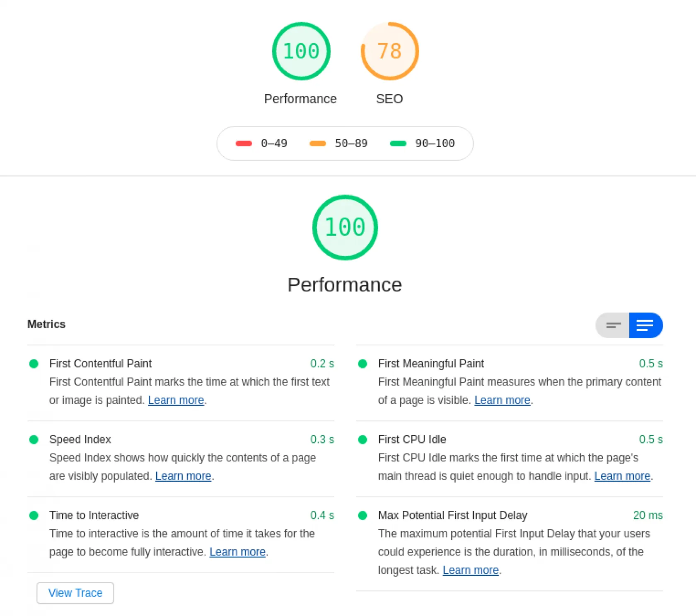Click the Performance score gauge at top
The height and width of the screenshot is (616, 696).
(x=301, y=51)
